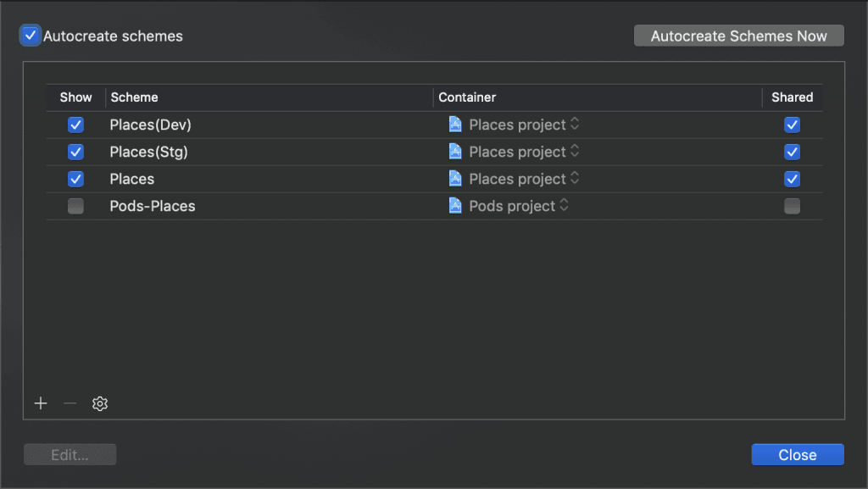
Task: Enable Shared for Pods-Places scheme
Action: point(793,206)
